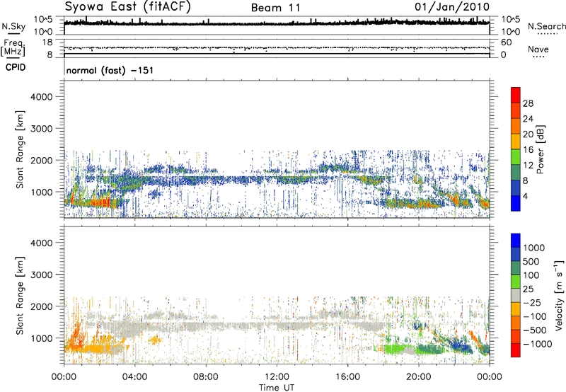The height and width of the screenshot is (392, 566).
Task: Click the '24' value on Power colorbar
Action: (528, 119)
